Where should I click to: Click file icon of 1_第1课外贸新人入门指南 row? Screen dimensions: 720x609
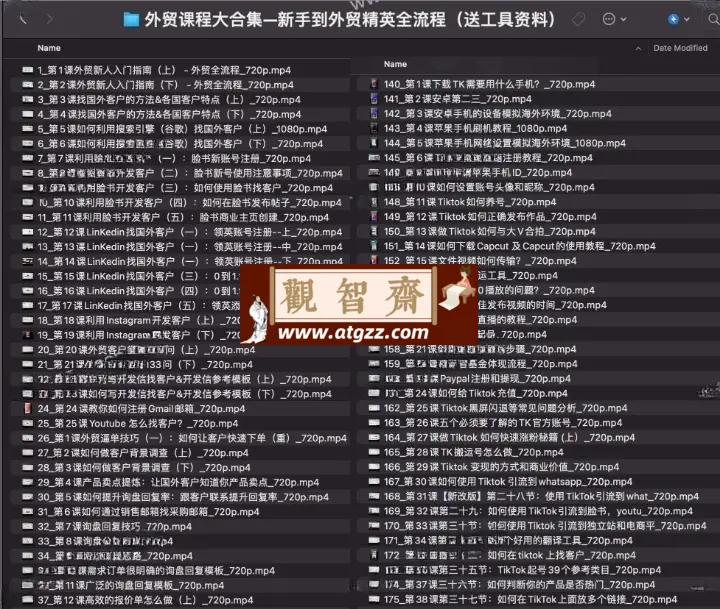click(28, 70)
